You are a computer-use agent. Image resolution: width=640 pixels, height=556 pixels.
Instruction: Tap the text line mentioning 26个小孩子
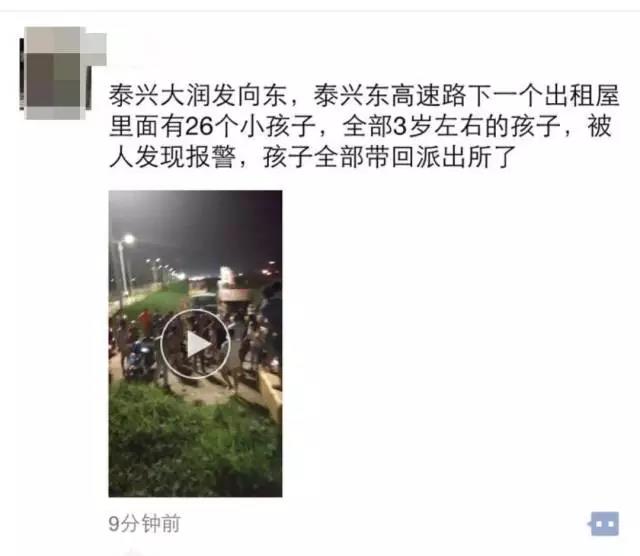pos(360,126)
